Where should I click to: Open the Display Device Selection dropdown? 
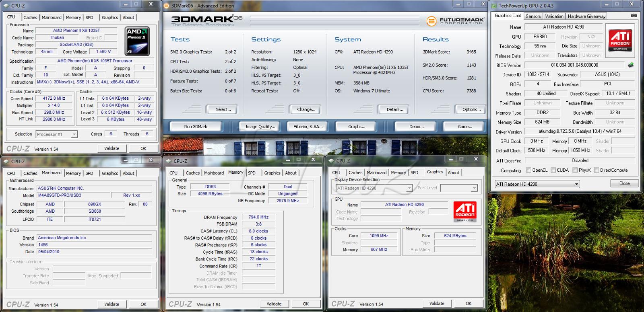374,188
